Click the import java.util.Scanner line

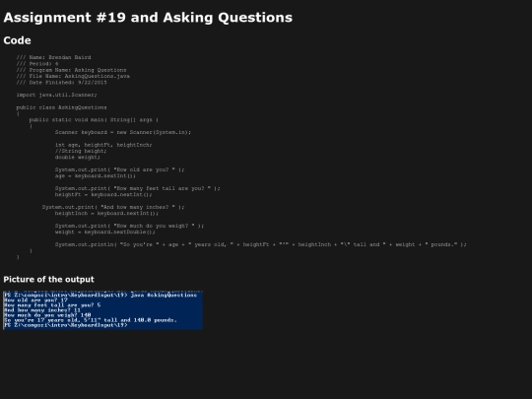point(57,95)
